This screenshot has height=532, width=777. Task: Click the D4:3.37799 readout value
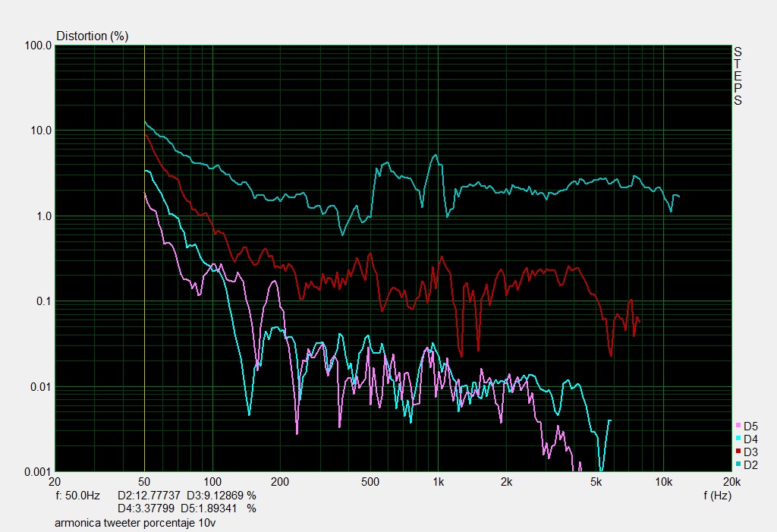pos(146,508)
